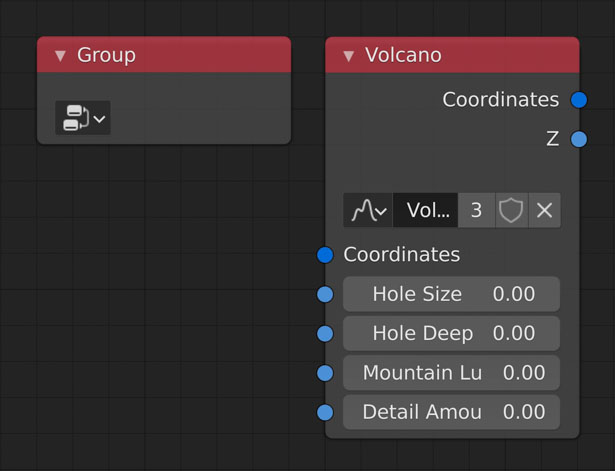Click Coordinates output socket

pos(578,100)
